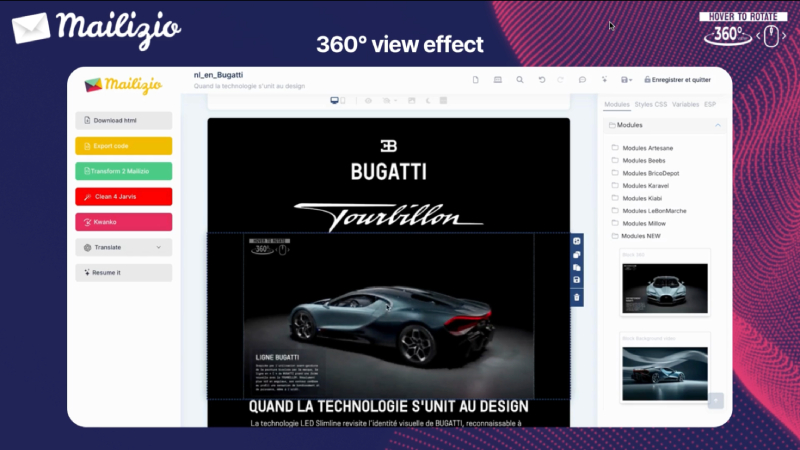Click the duplicate block icon on block toolbar
800x450 pixels.
577,255
